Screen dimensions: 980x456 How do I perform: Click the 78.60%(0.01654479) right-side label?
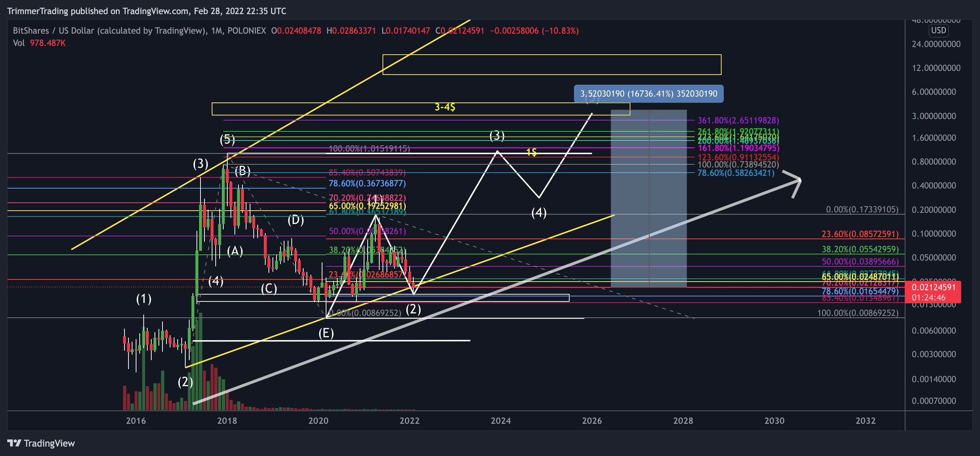coord(860,291)
